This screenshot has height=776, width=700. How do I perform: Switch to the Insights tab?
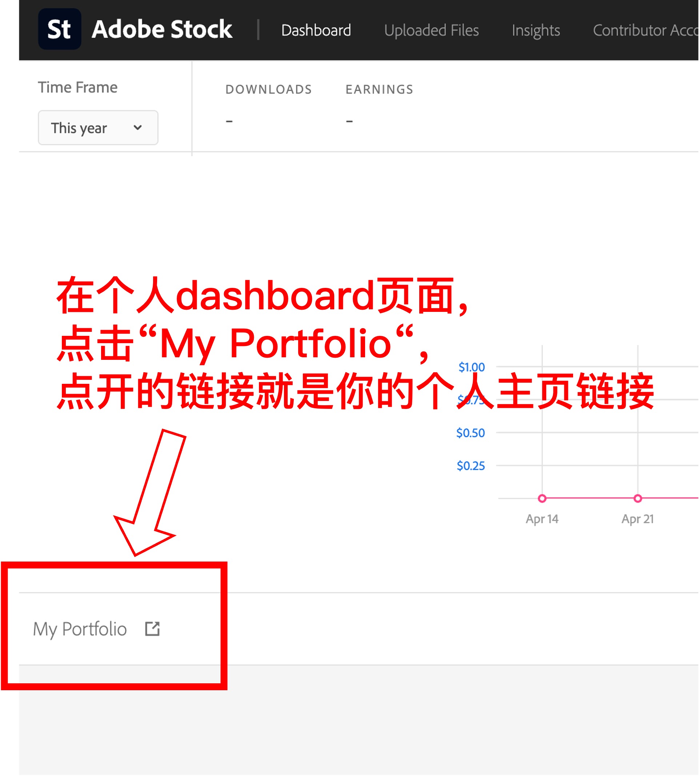pyautogui.click(x=536, y=31)
